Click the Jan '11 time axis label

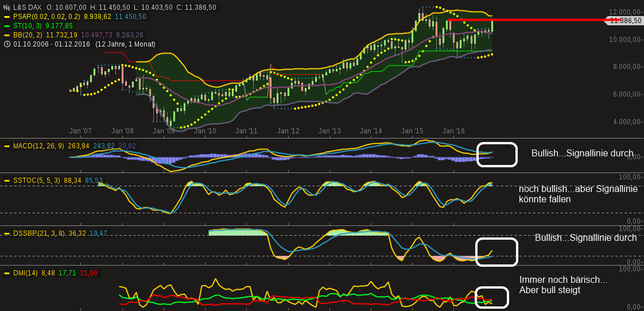click(x=246, y=131)
